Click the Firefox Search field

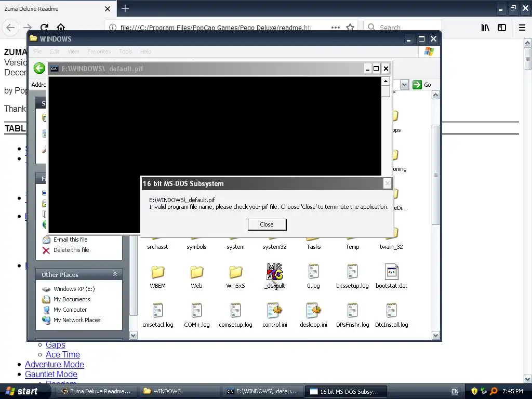click(403, 28)
